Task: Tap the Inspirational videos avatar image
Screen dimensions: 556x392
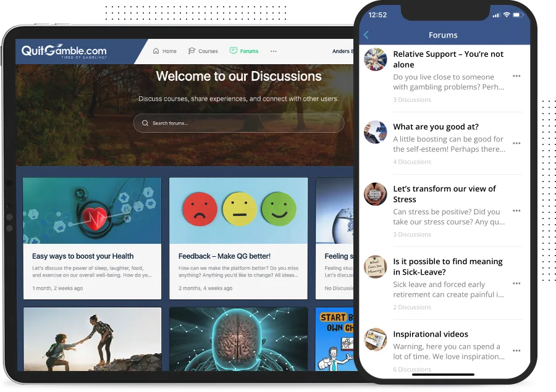Action: coord(375,340)
